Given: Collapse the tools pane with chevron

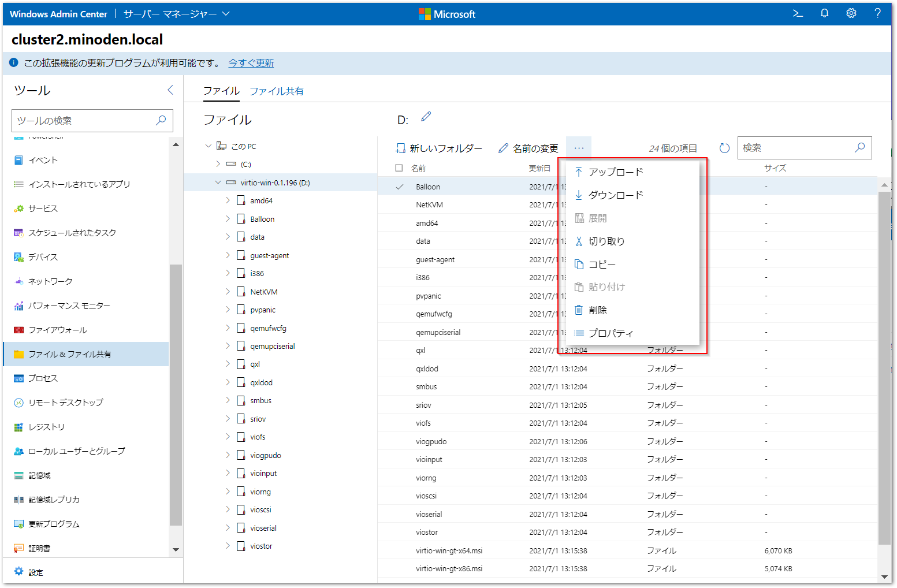Looking at the screenshot, I should (x=170, y=90).
